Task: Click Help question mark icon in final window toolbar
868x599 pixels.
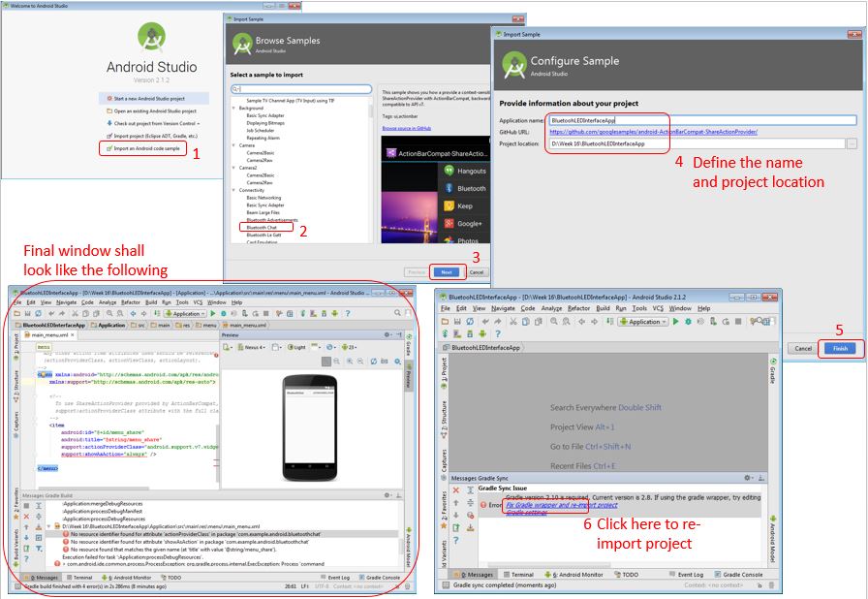Action: (347, 313)
